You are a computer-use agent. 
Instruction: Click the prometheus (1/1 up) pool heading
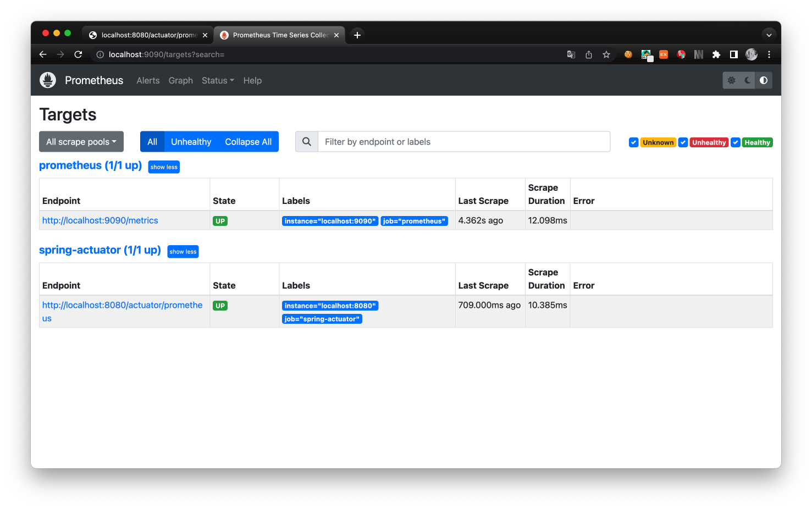tap(91, 165)
